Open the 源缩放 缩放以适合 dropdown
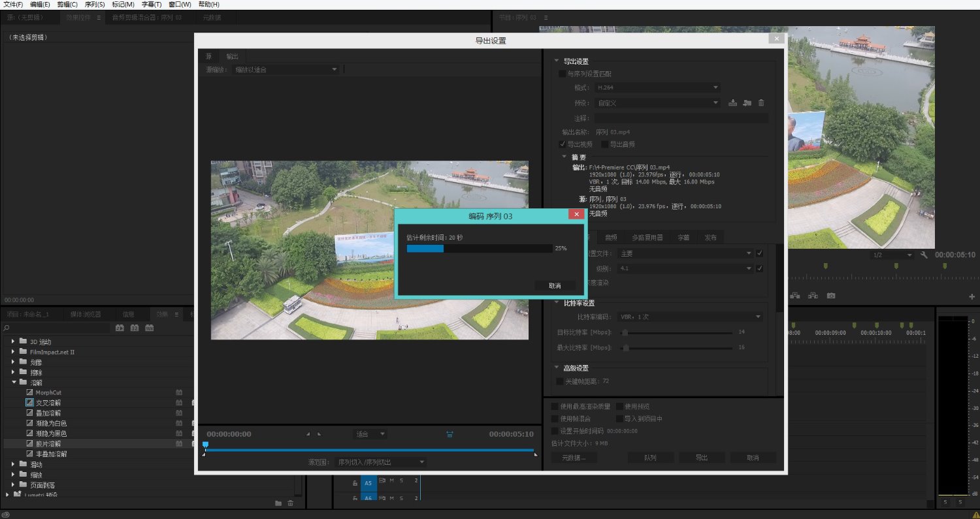Image resolution: width=980 pixels, height=519 pixels. click(x=286, y=69)
